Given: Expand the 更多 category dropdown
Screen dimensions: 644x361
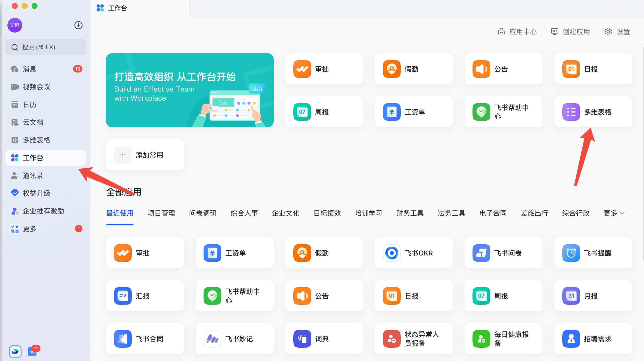Looking at the screenshot, I should point(614,213).
